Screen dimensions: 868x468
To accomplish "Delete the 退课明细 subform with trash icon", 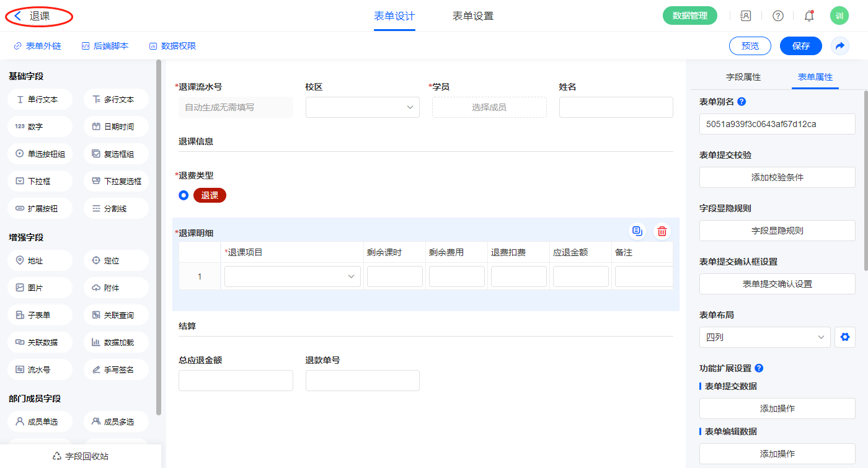I will 662,231.
